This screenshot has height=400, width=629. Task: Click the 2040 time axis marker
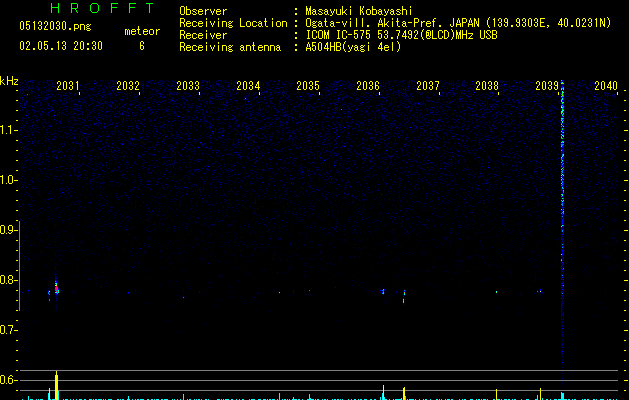coord(606,86)
